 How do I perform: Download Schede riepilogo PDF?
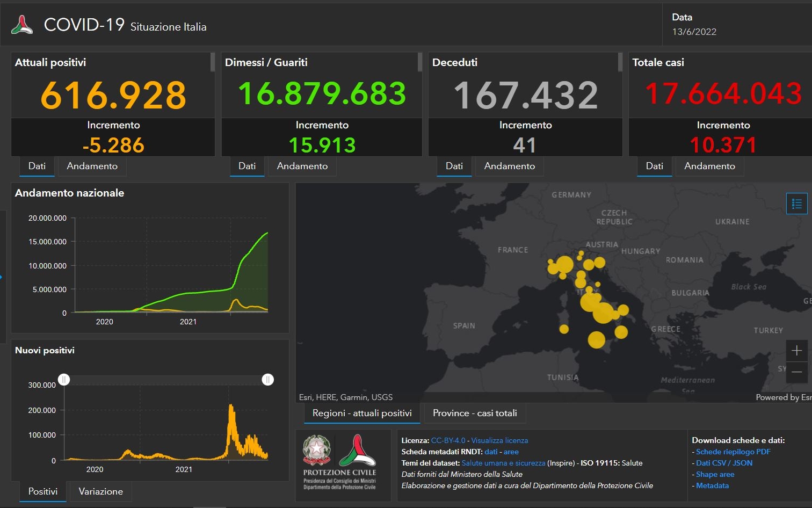[733, 452]
